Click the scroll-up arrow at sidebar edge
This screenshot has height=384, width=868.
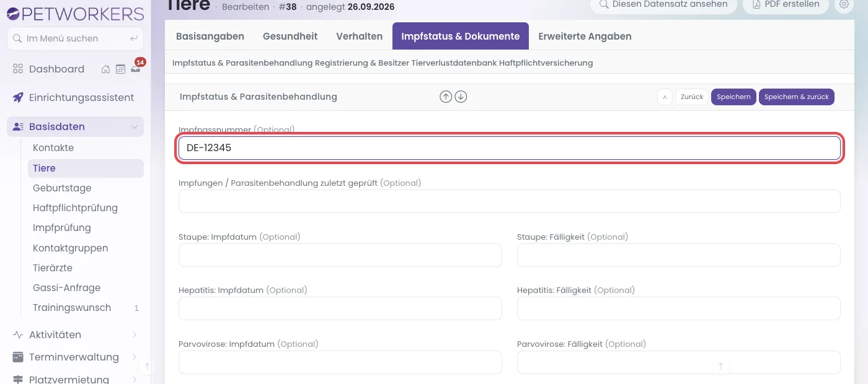tap(147, 366)
